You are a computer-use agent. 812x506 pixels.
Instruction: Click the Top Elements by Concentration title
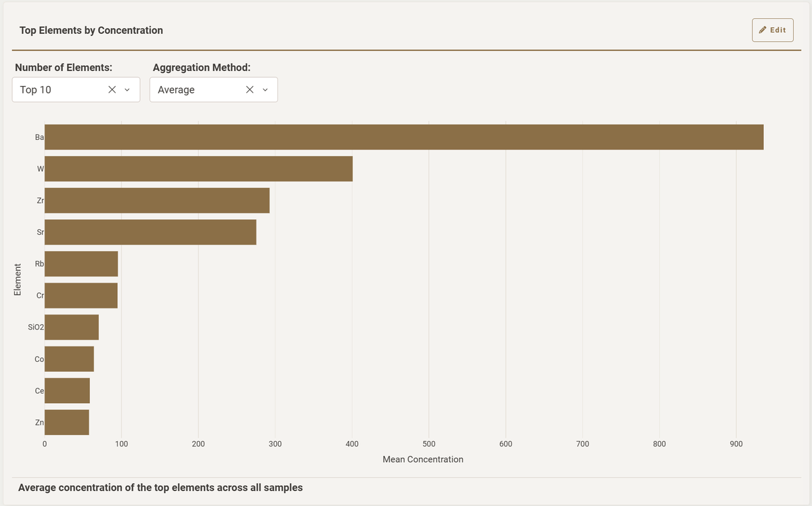91,30
